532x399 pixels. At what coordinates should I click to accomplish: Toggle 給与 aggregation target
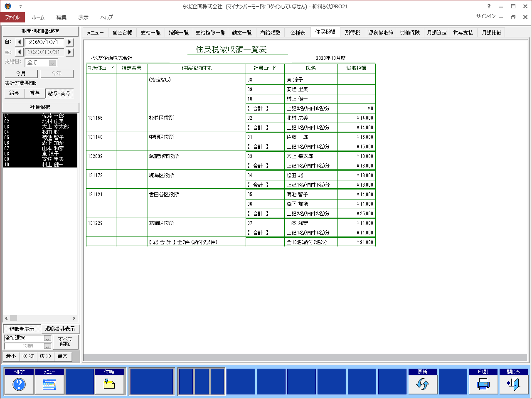coord(14,93)
